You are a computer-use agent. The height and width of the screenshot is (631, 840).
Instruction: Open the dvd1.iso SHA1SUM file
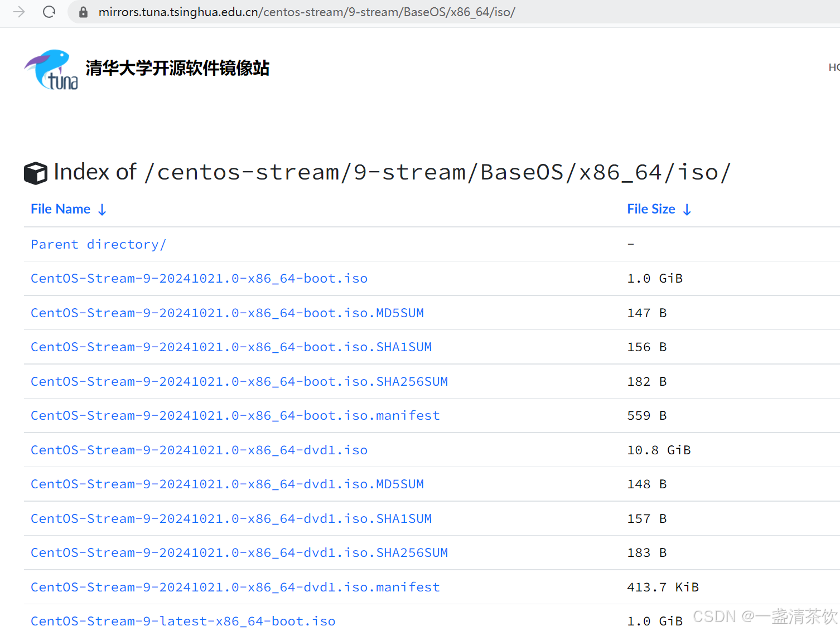[x=231, y=518]
